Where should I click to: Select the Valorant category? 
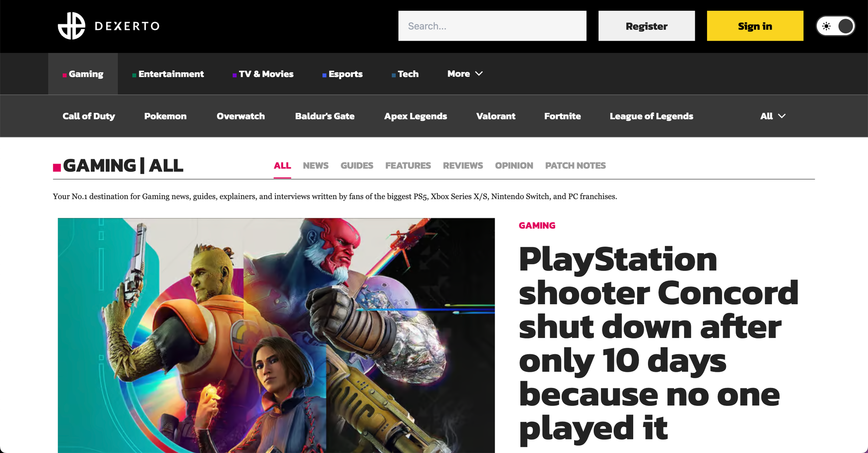pos(496,116)
